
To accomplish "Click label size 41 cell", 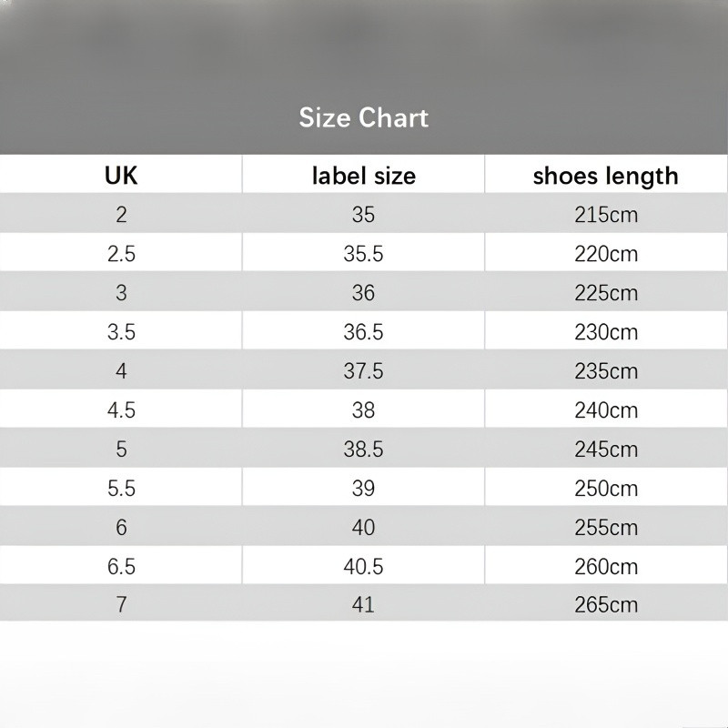I will point(363,605).
